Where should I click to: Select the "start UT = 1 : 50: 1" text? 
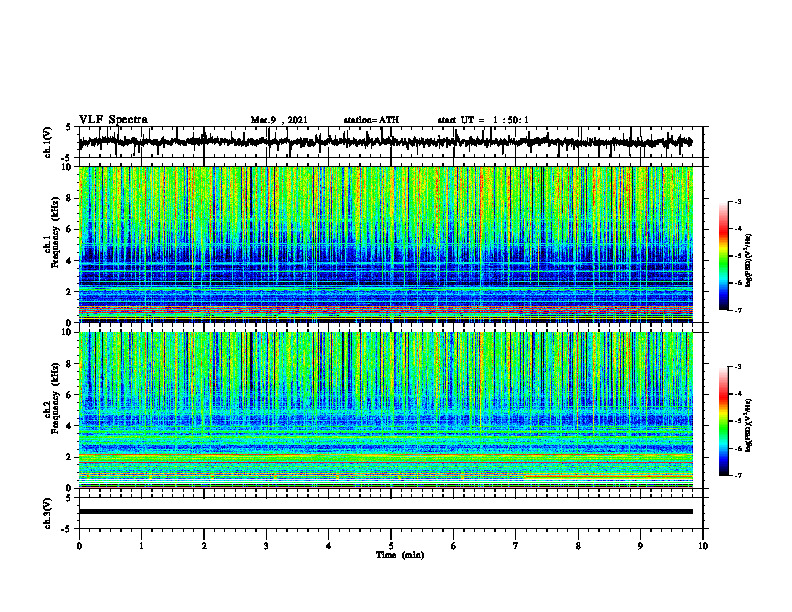(x=483, y=120)
